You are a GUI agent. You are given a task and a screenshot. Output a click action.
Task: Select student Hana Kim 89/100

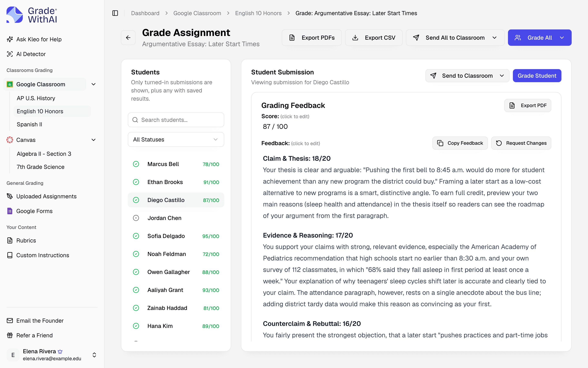coord(176,326)
